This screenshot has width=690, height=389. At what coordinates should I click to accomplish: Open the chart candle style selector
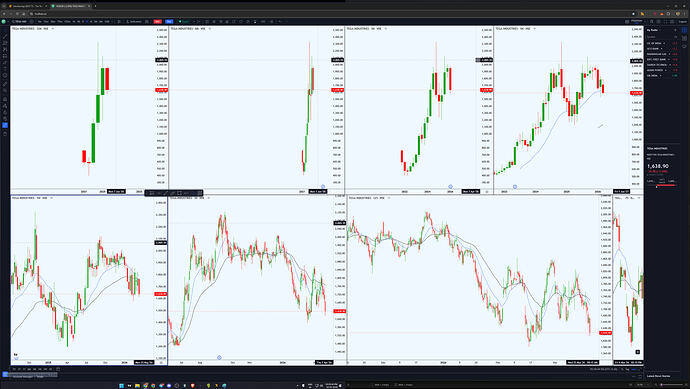pos(119,21)
